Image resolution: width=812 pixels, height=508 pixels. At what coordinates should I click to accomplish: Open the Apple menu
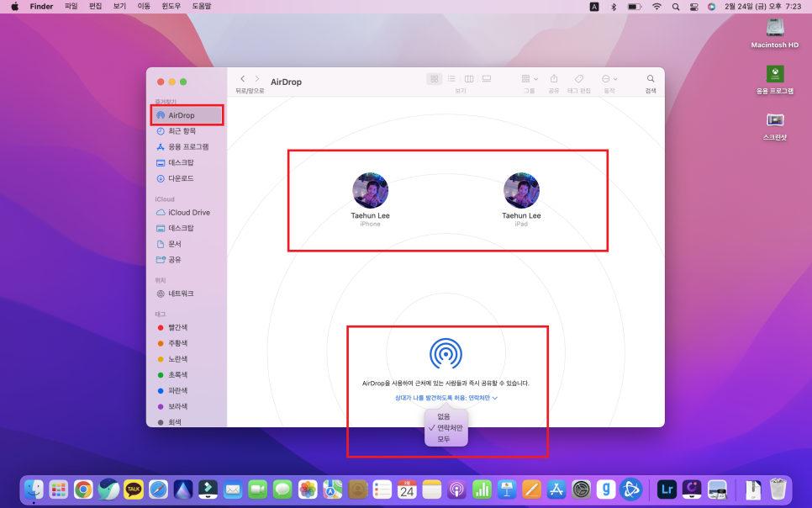[15, 6]
